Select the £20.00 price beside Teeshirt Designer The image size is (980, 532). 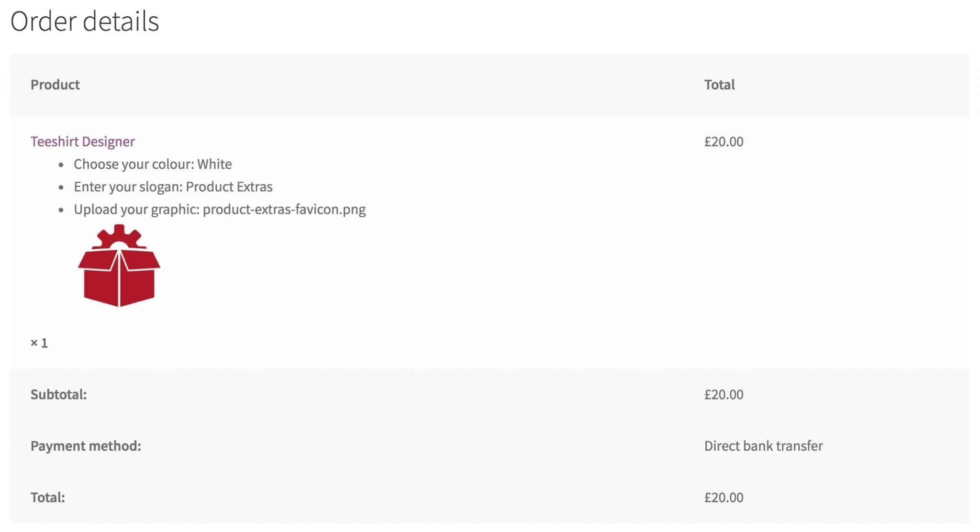(x=724, y=142)
